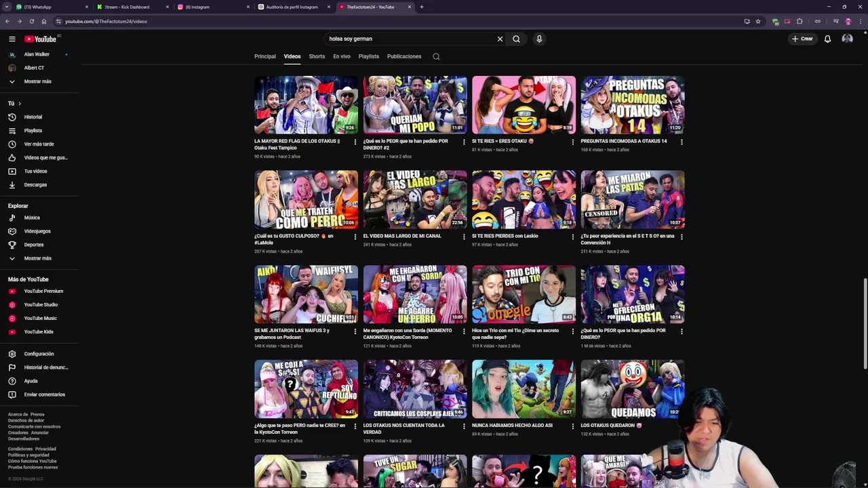This screenshot has width=868, height=488.
Task: Open a new browser tab
Action: tap(422, 7)
